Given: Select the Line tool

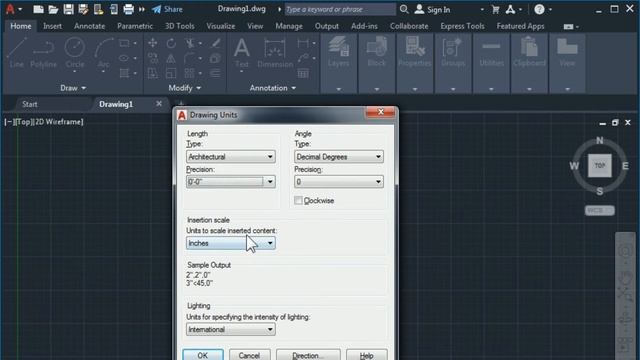Looking at the screenshot, I should coord(17,52).
